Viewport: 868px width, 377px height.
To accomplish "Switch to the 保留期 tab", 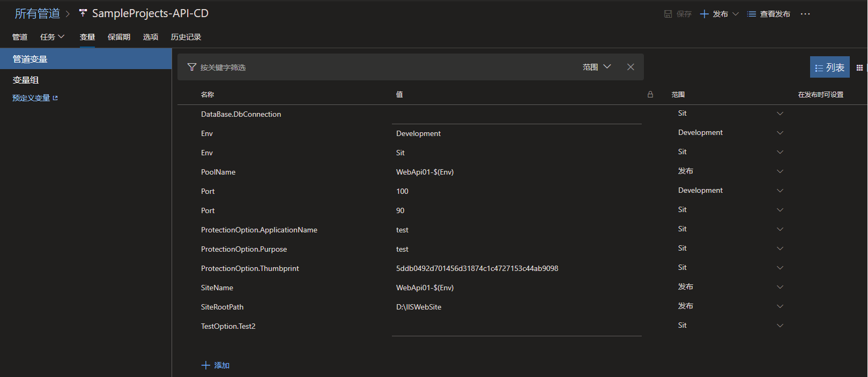I will pos(119,37).
